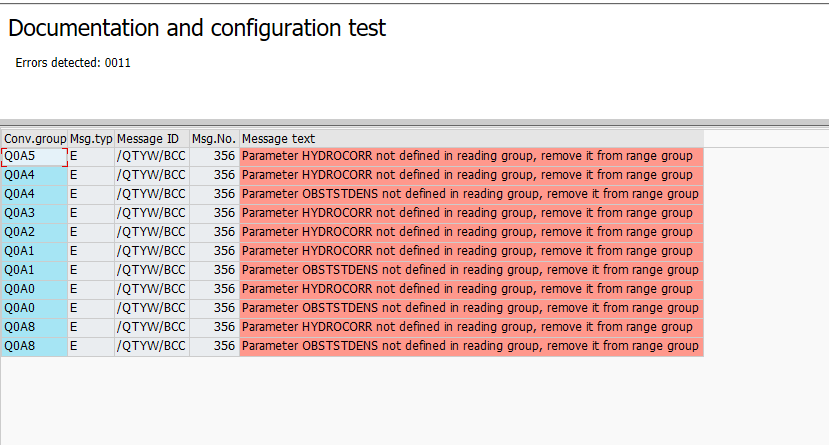Screen dimensions: 829x445
Task: Select the last Q0A8 conversion group cell
Action: pyautogui.click(x=34, y=347)
